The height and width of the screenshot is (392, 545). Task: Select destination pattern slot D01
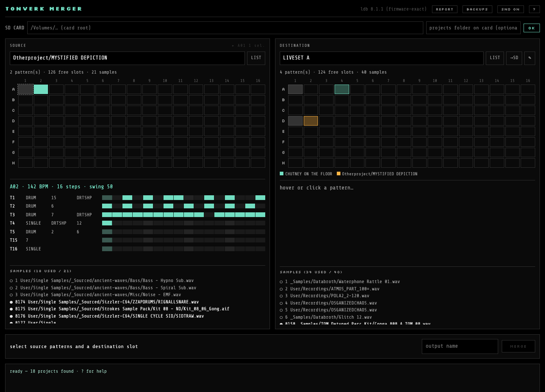click(x=295, y=121)
